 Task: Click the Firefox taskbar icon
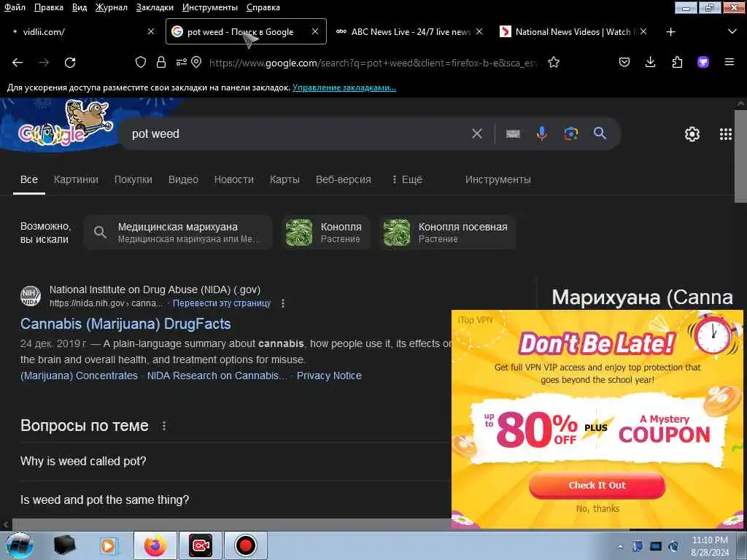[155, 545]
